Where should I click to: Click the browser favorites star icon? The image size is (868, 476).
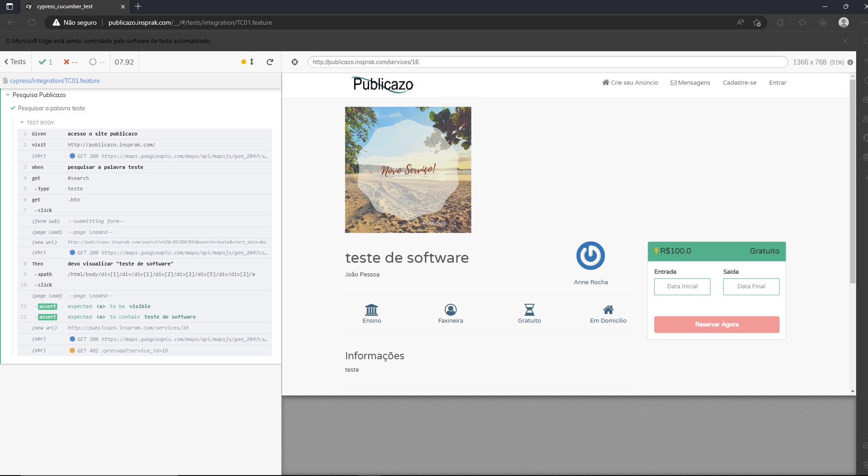pyautogui.click(x=757, y=22)
